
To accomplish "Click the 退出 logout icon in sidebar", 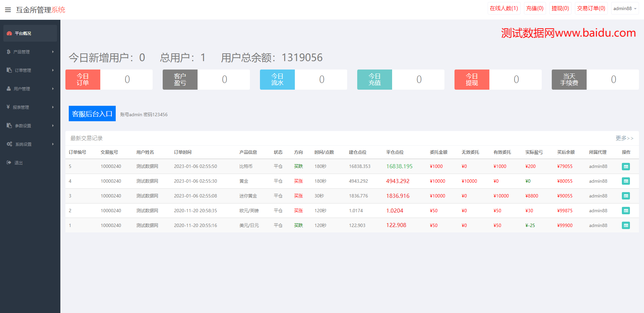I will 9,163.
